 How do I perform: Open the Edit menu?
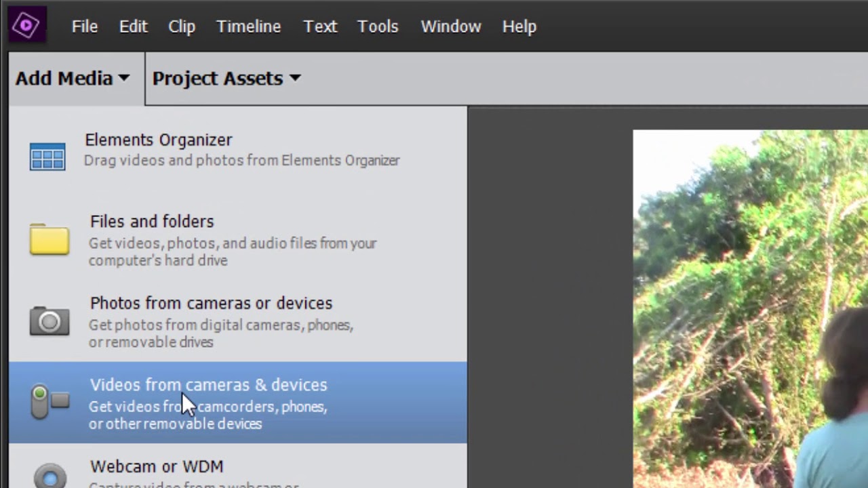133,26
